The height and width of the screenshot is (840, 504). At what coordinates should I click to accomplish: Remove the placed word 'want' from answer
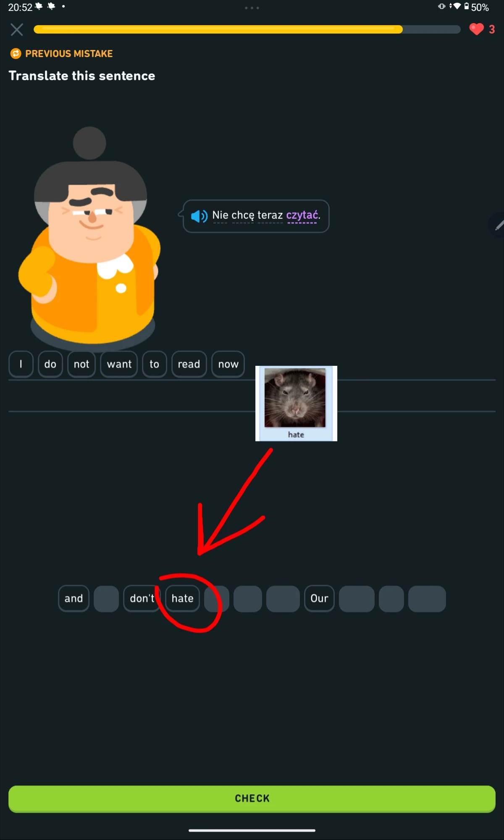click(x=119, y=364)
